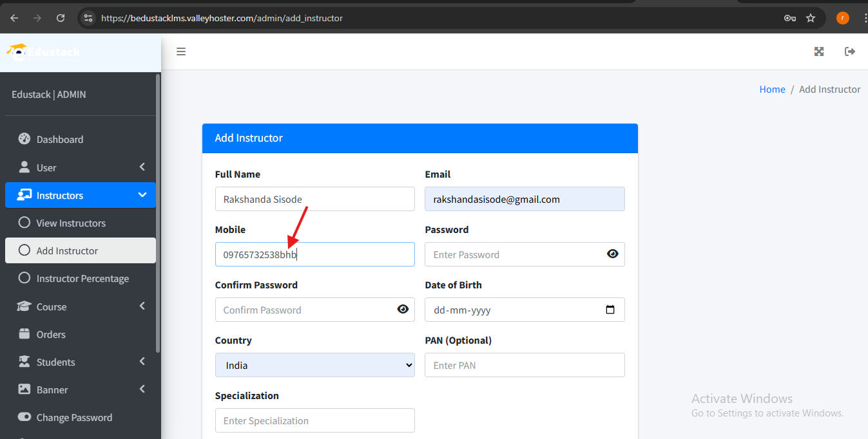Click the Edustack | ADMIN label
Image resolution: width=868 pixels, height=439 pixels.
49,95
